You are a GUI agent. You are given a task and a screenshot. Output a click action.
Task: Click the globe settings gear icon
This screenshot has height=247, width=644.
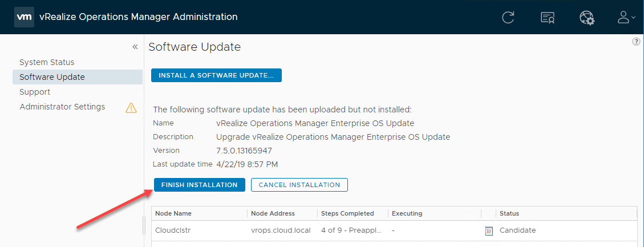587,18
